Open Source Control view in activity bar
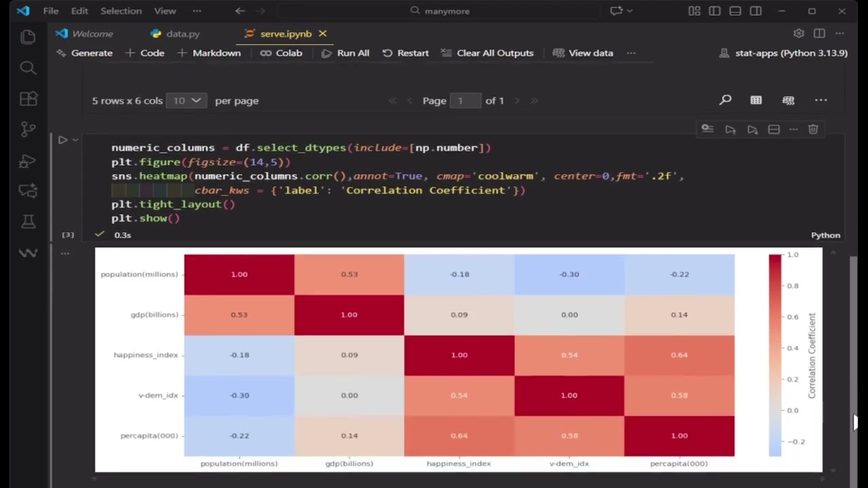Image resolution: width=868 pixels, height=488 pixels. 28,129
